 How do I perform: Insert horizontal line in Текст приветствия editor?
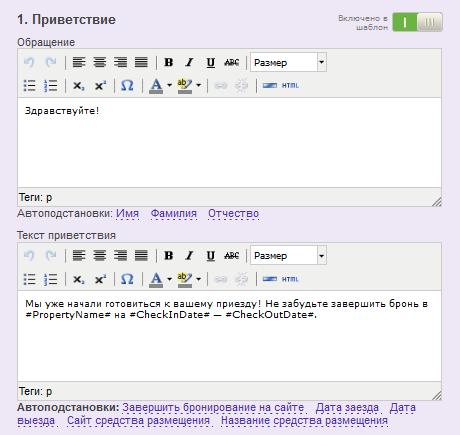pos(270,279)
